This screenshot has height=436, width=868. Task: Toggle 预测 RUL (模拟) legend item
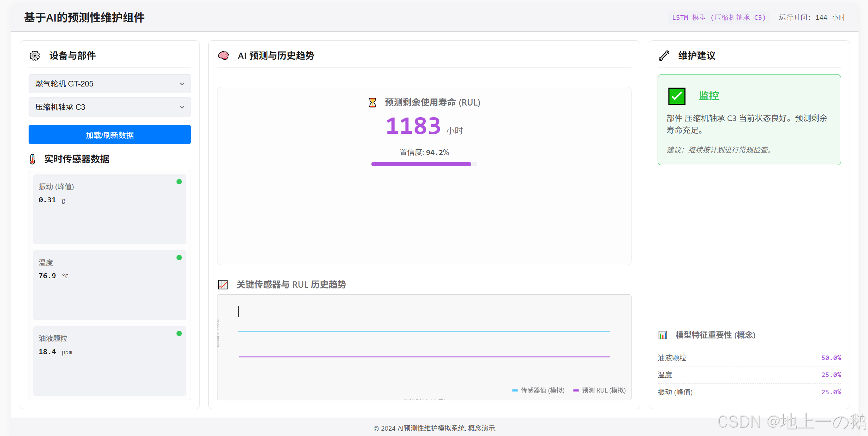click(x=599, y=390)
